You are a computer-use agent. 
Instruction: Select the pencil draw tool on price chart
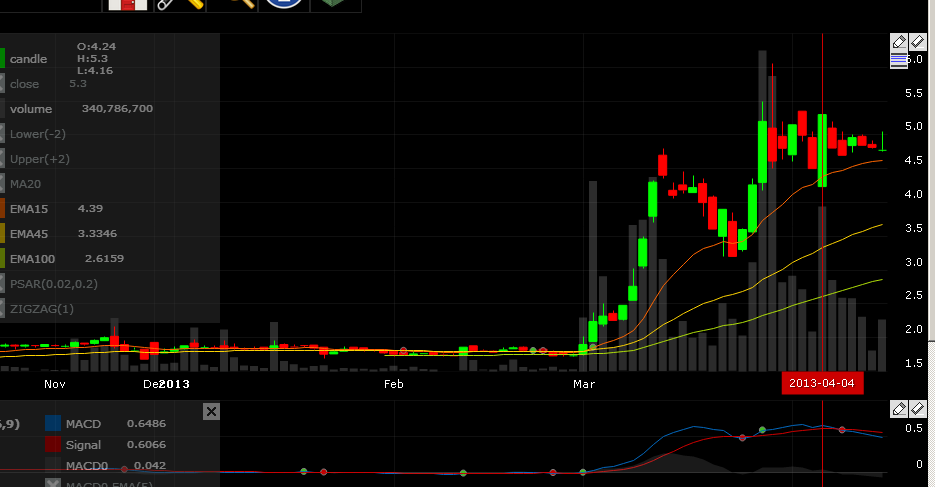pyautogui.click(x=899, y=42)
